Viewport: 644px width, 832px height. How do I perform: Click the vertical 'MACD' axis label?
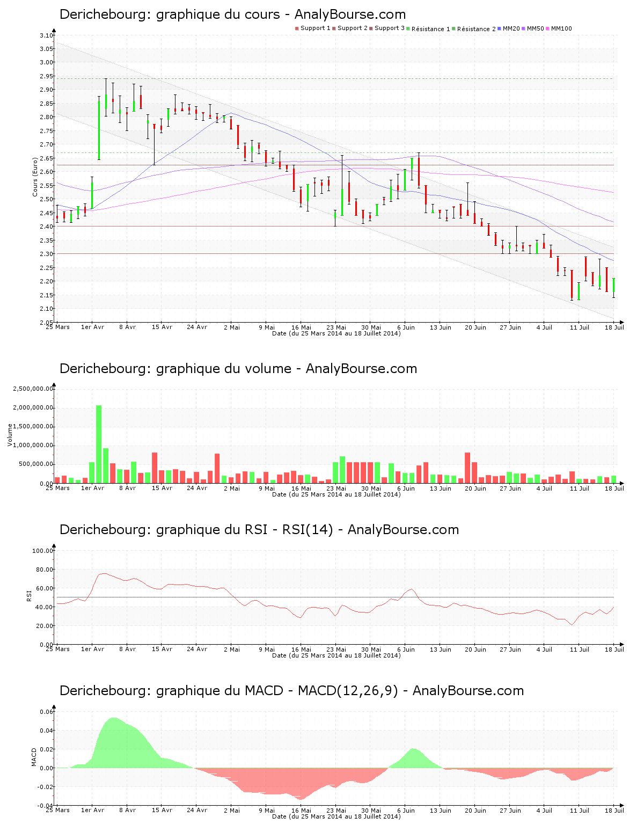(x=34, y=757)
